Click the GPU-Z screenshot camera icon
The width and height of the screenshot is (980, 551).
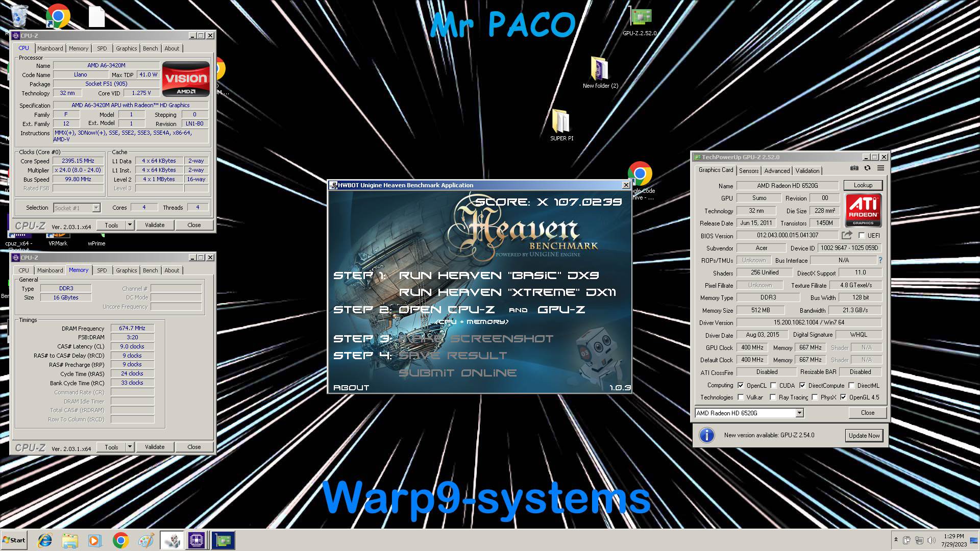point(854,168)
